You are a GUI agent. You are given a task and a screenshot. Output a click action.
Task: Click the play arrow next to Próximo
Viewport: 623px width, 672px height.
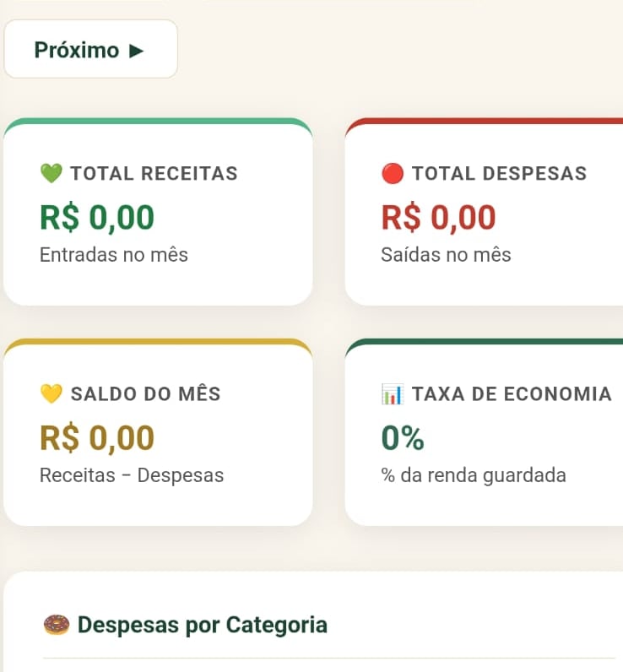click(x=137, y=51)
